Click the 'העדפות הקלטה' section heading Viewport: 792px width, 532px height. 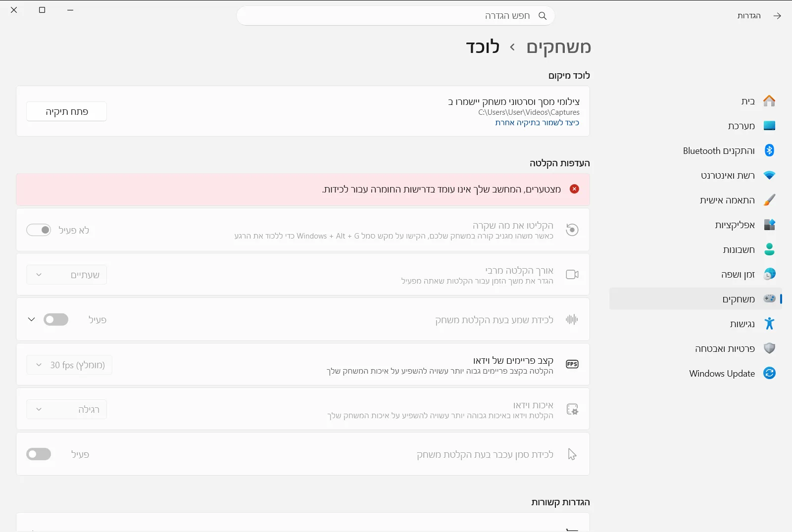click(559, 163)
